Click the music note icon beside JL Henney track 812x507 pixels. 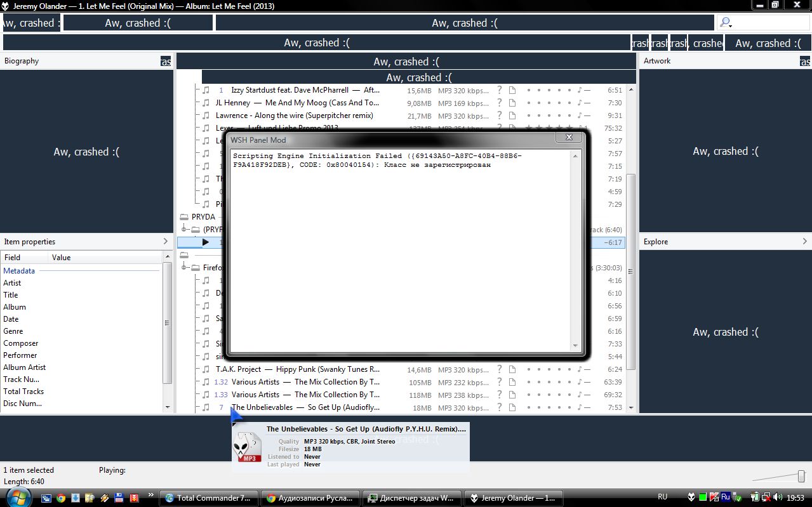(x=206, y=103)
